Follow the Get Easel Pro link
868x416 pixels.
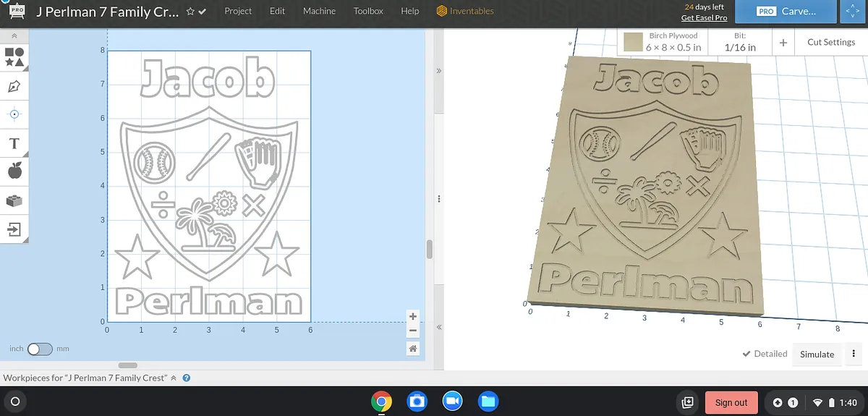point(704,17)
